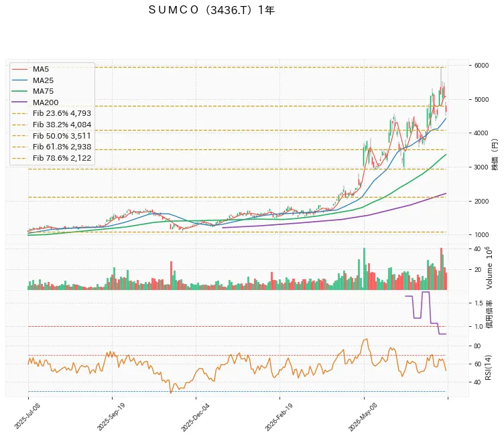
Task: Click the Fib 61.8% 2,938 legend label
Action: [x=62, y=147]
